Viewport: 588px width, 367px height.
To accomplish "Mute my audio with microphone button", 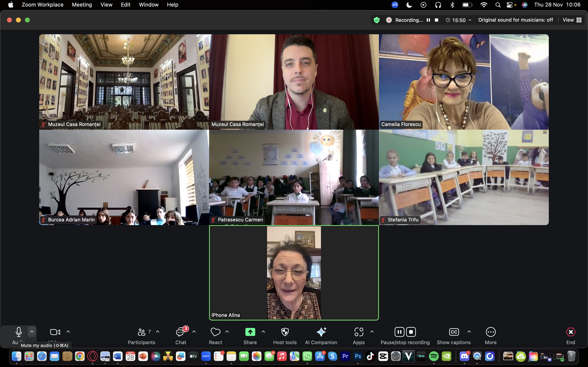I will (x=19, y=332).
